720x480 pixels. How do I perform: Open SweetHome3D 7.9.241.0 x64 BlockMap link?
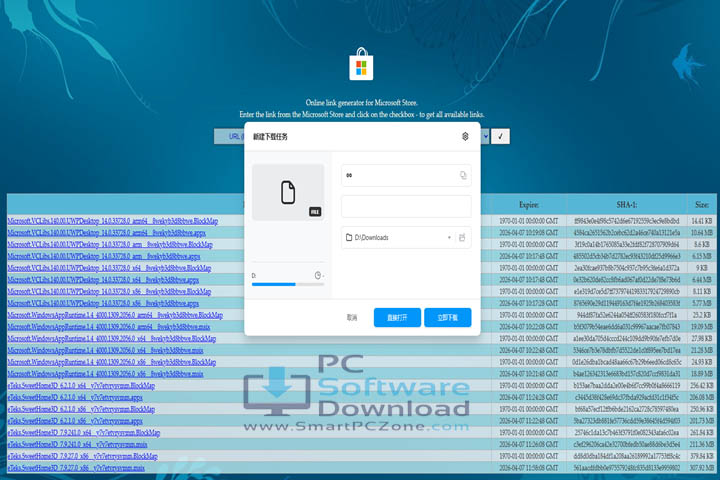click(84, 433)
